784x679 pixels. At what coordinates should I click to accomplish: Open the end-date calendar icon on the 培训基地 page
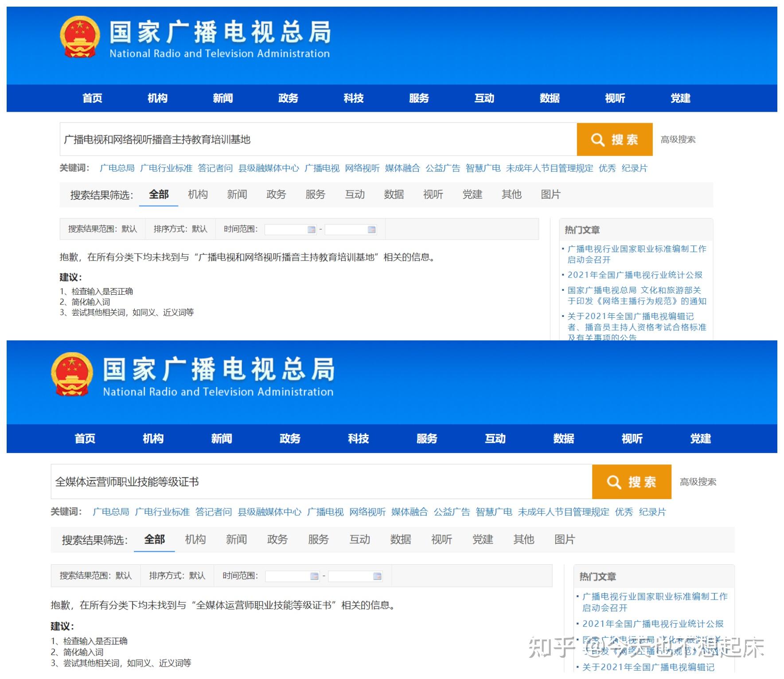(371, 230)
